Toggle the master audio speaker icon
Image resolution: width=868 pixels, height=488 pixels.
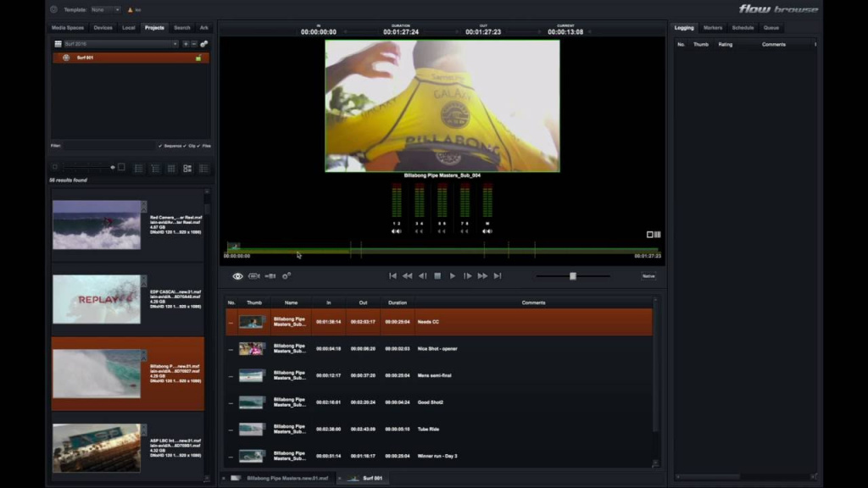[487, 231]
